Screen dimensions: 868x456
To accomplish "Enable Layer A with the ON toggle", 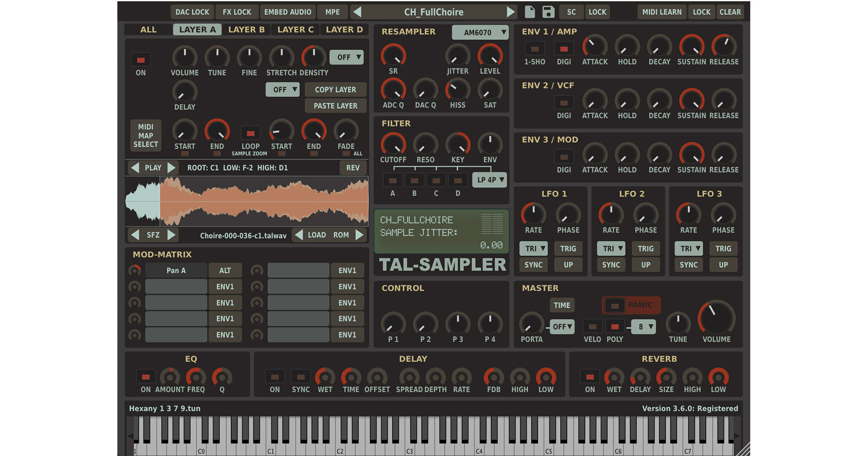I will pos(141,59).
